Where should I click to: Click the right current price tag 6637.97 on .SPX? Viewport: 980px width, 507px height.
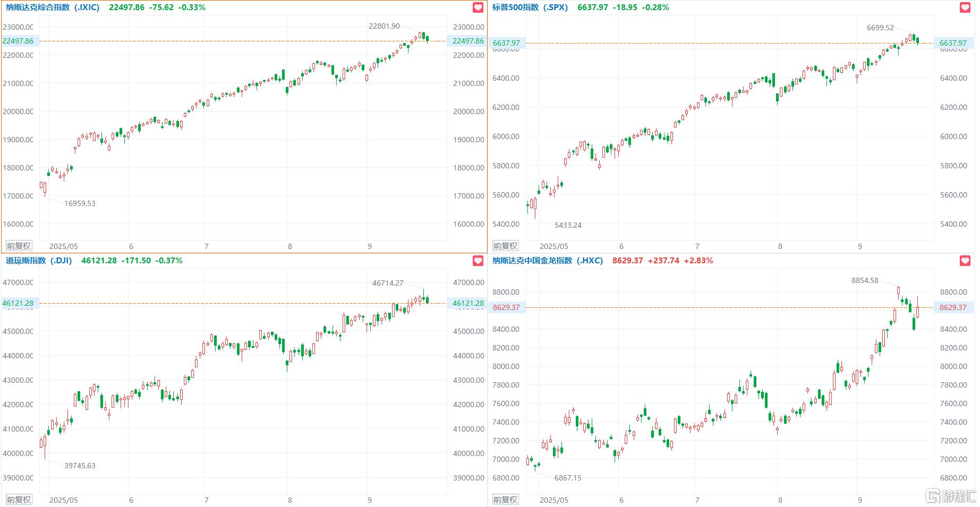click(953, 43)
